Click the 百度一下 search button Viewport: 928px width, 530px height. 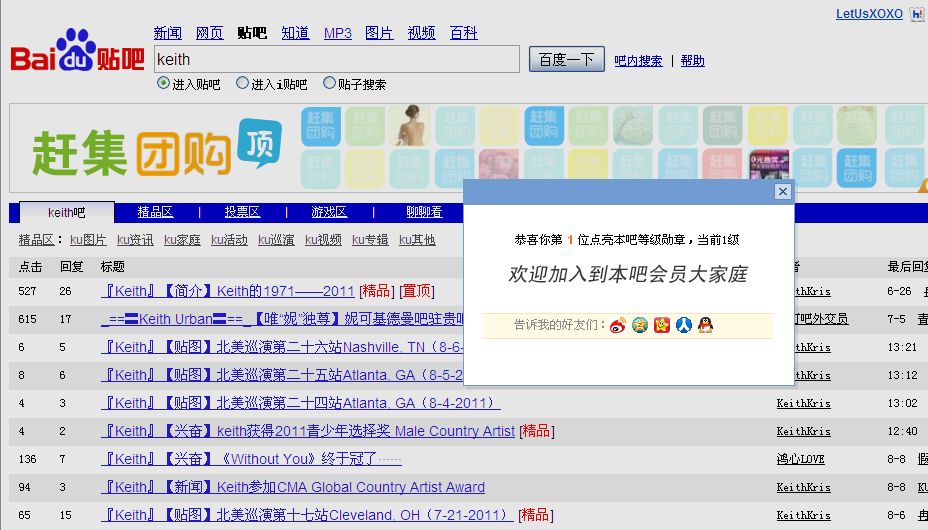click(x=566, y=59)
